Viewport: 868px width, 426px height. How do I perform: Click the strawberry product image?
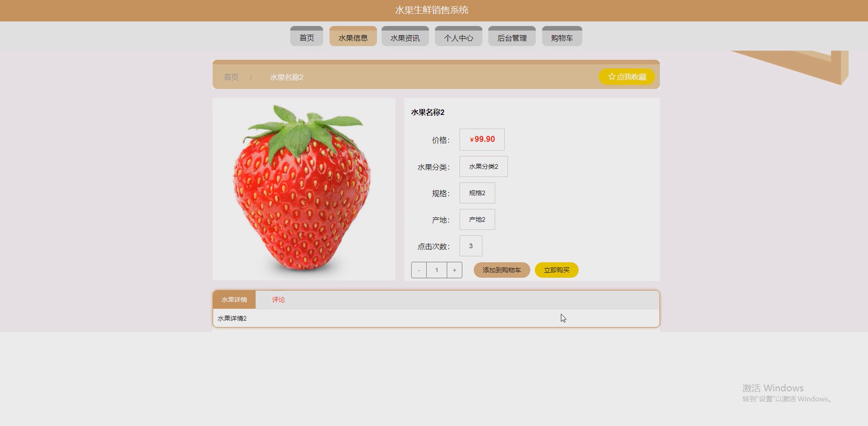click(x=304, y=189)
